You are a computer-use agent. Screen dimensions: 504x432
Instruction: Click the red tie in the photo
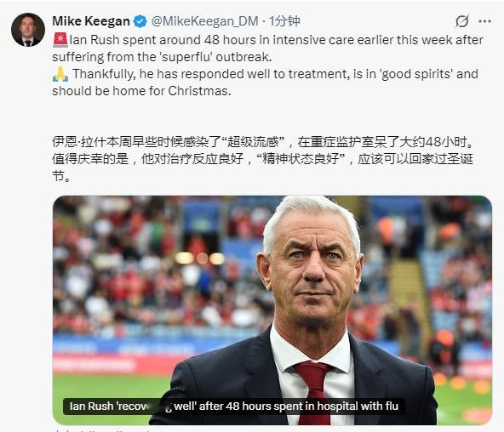coord(314,392)
